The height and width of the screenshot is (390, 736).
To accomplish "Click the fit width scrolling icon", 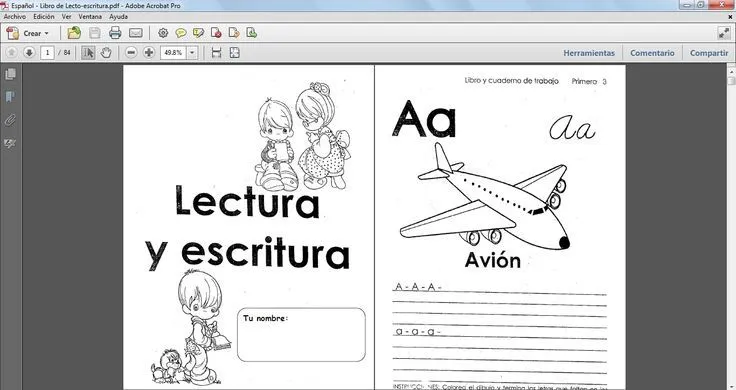I will 216,53.
